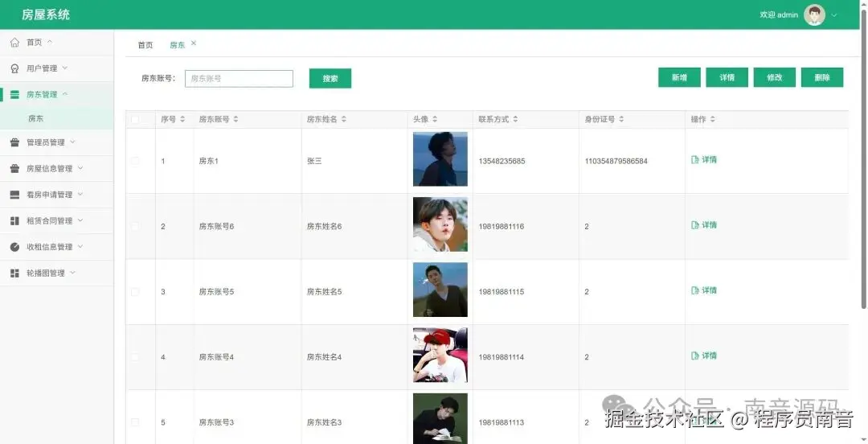Click avatar thumbnail of 张三
Image resolution: width=868 pixels, height=444 pixels.
click(x=440, y=159)
